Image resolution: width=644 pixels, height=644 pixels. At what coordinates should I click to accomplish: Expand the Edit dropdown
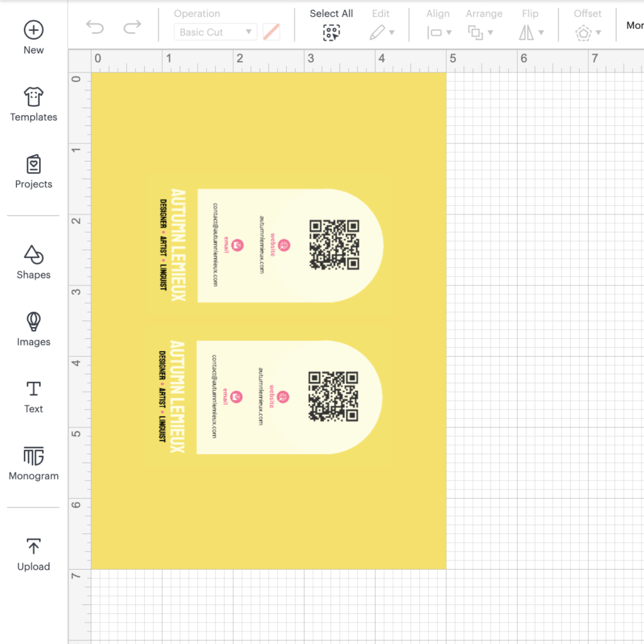coord(382,32)
